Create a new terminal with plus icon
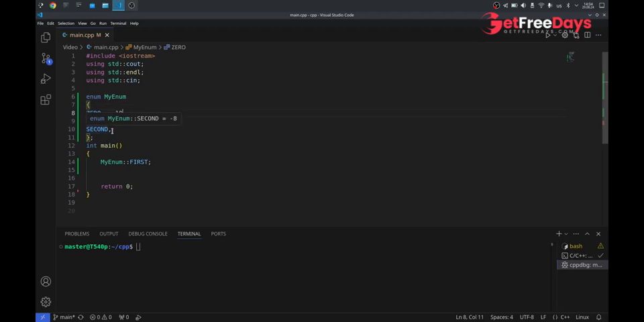Screen dimensions: 644x322 (559, 233)
